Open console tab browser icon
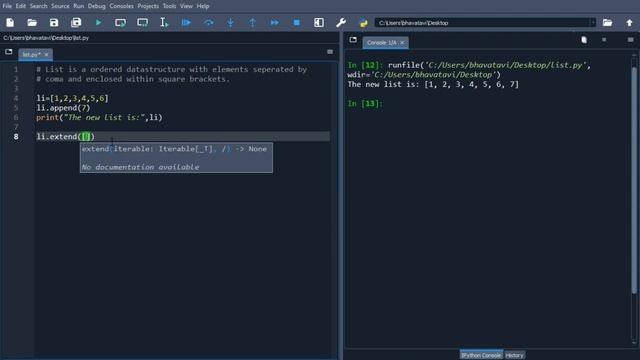This screenshot has height=360, width=640. tap(353, 40)
